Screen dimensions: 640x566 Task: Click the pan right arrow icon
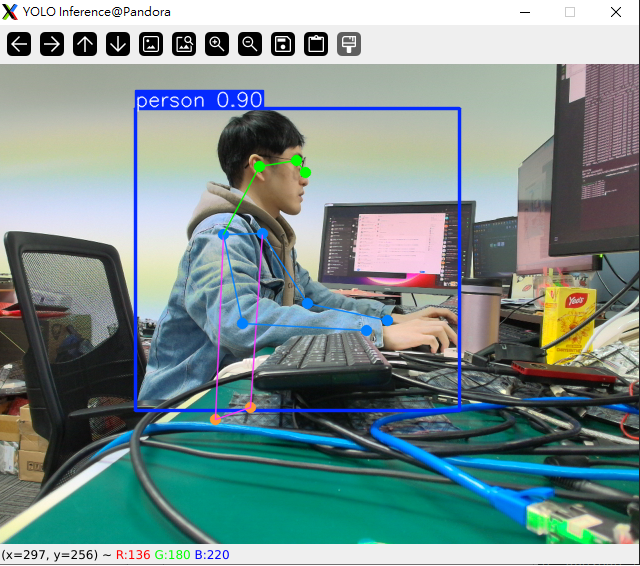tap(52, 44)
